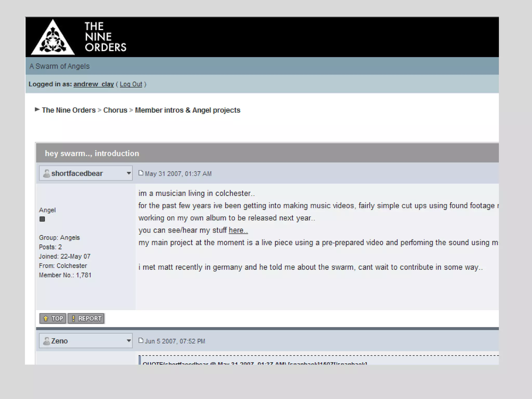Click the Angel rank pip square
This screenshot has width=532, height=399.
(42, 219)
